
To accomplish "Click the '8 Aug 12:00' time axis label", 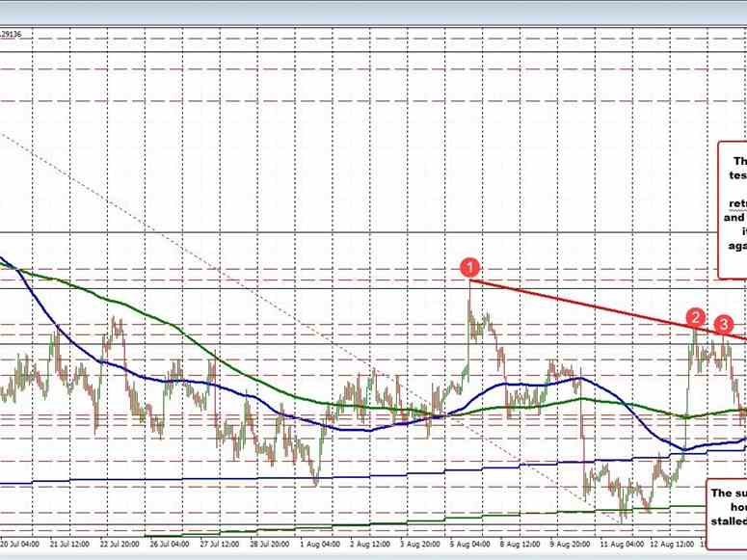I will (520, 544).
